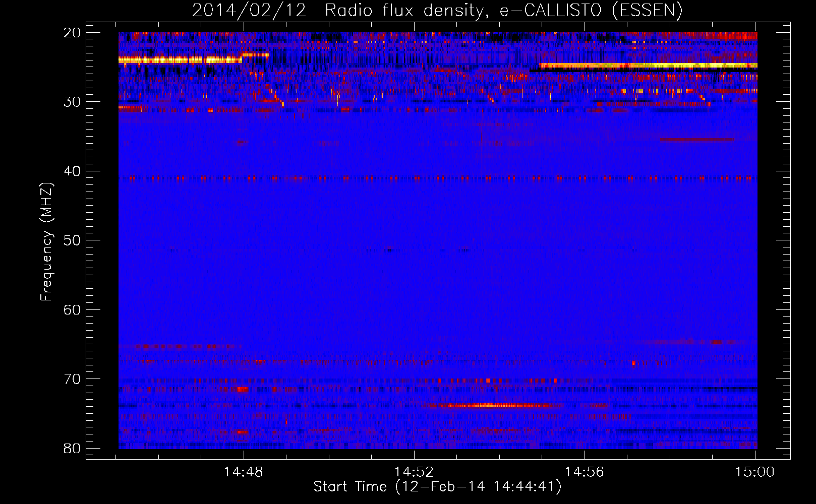Image resolution: width=816 pixels, height=504 pixels.
Task: Click the frequency tick label '70'
Action: [x=73, y=379]
